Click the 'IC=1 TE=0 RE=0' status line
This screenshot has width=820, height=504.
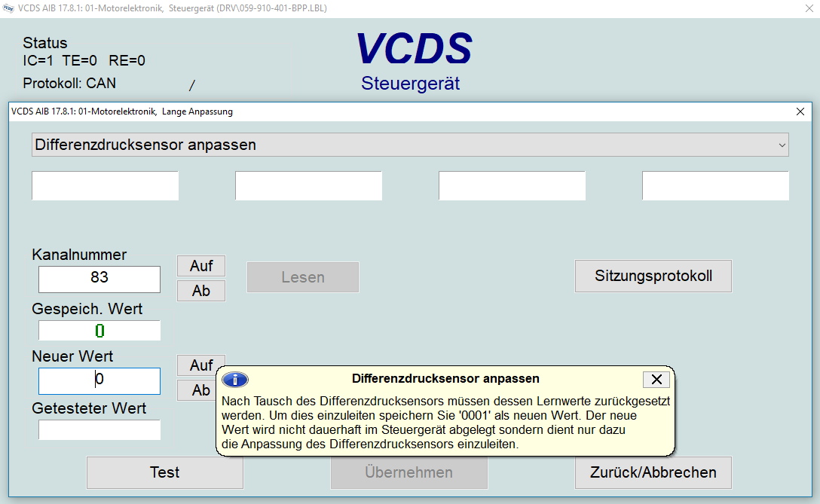(84, 61)
